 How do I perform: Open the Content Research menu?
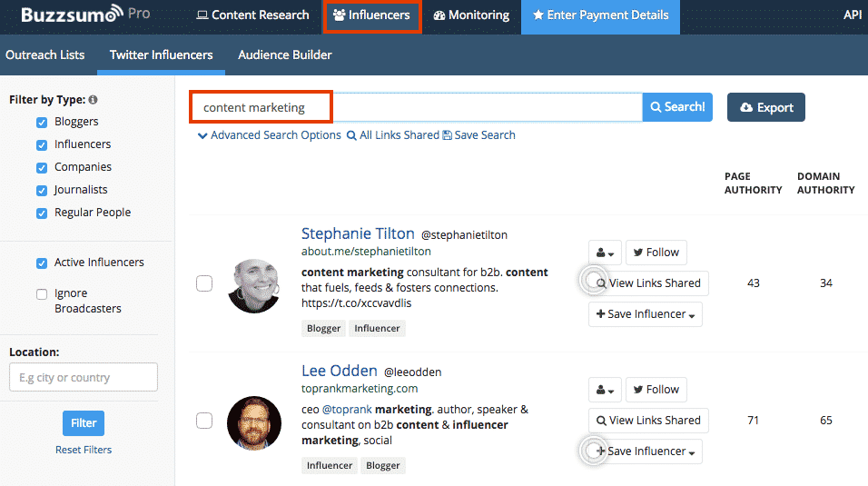(253, 15)
